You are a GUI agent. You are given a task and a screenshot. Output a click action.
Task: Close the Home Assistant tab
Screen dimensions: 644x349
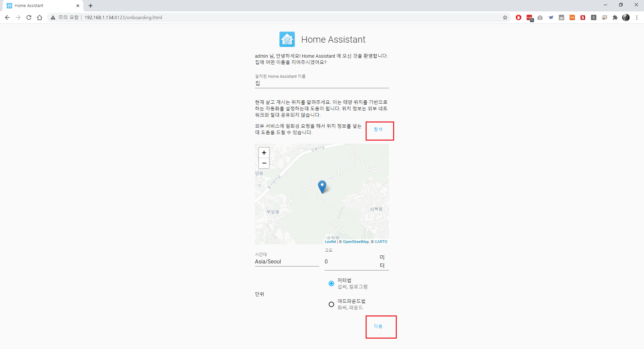(78, 6)
